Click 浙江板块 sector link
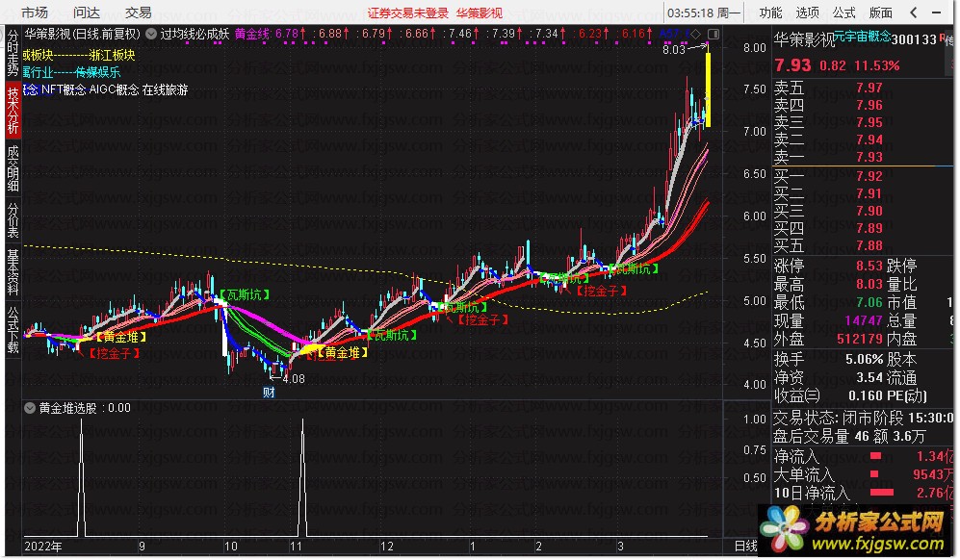This screenshot has width=960, height=560. (x=112, y=55)
